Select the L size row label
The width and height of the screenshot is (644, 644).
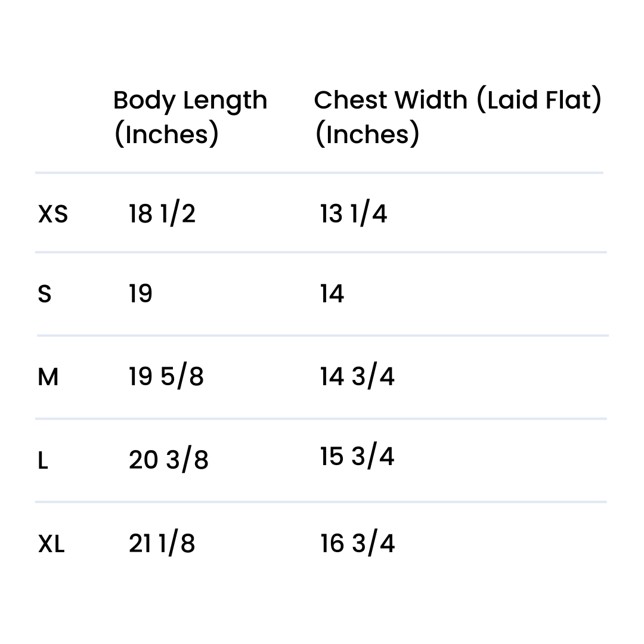pyautogui.click(x=43, y=460)
